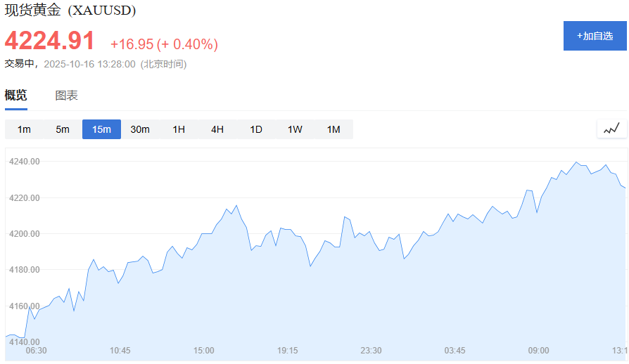Select the 1M monthly timeframe
The height and width of the screenshot is (364, 629).
[x=333, y=129]
